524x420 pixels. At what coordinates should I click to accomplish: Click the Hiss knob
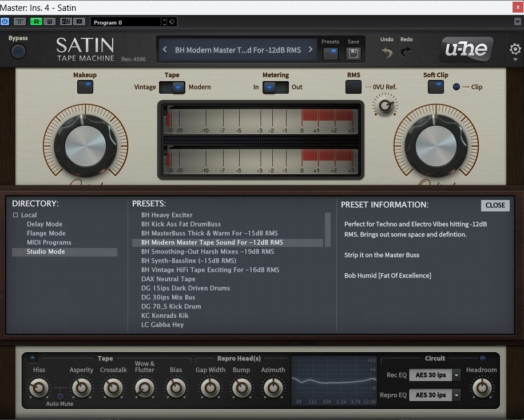(x=39, y=387)
